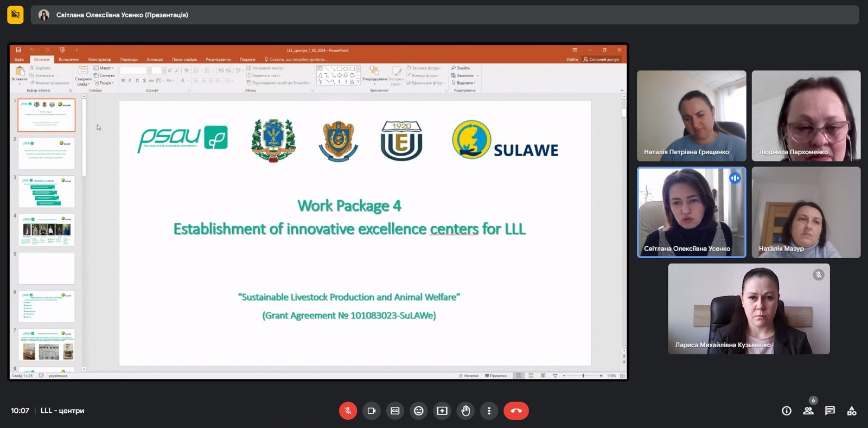This screenshot has height=428, width=868.
Task: Click muted mic icon on Лариса Кузьменко tile
Action: coord(819,275)
